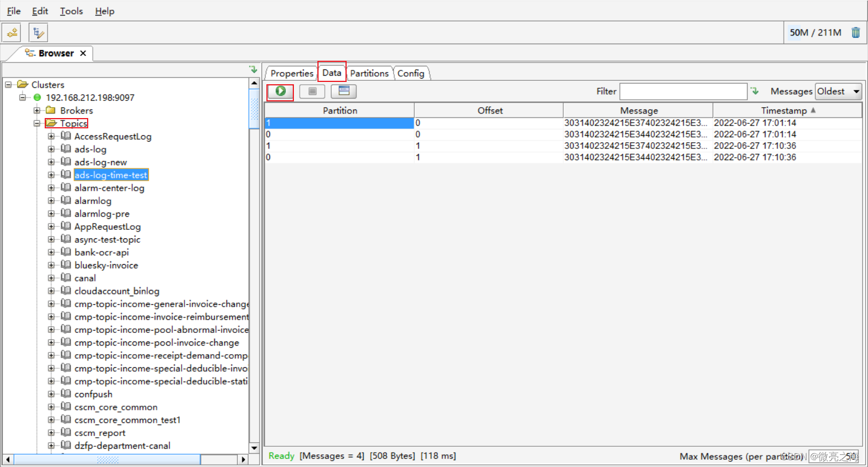Click the AccessRequestLog topic book icon
The width and height of the screenshot is (868, 467).
[66, 136]
